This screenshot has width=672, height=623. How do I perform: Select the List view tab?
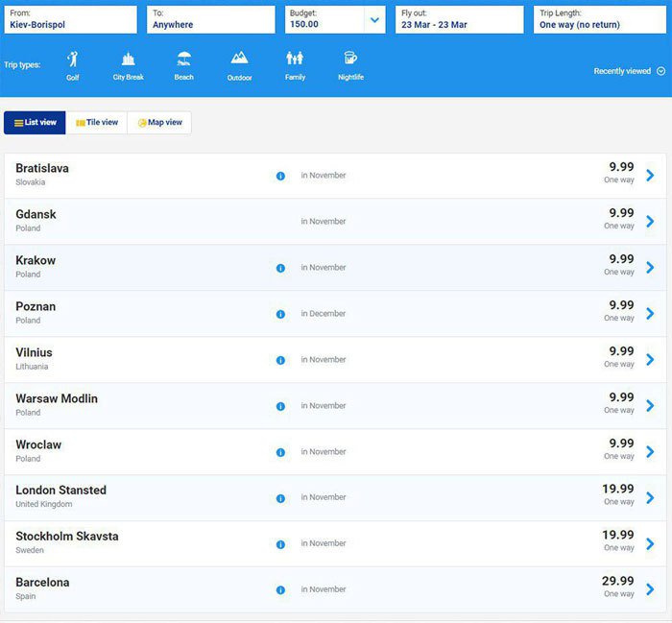click(x=35, y=123)
